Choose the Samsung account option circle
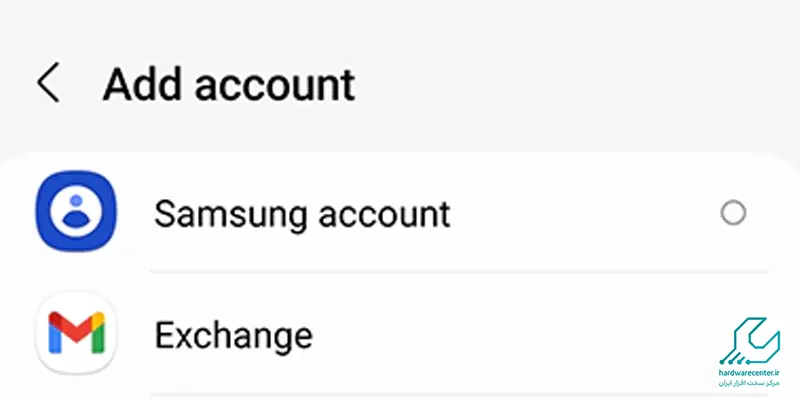The height and width of the screenshot is (400, 800). [x=733, y=213]
